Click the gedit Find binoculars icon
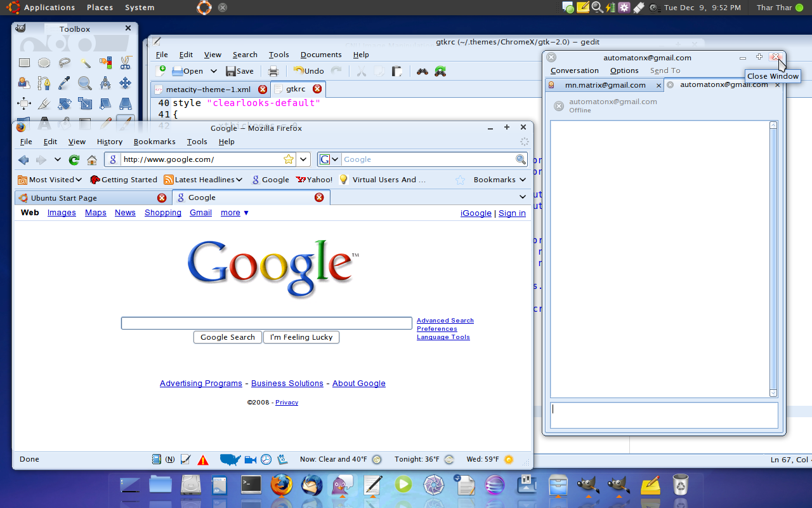Screen dimensions: 812x508 [422, 71]
